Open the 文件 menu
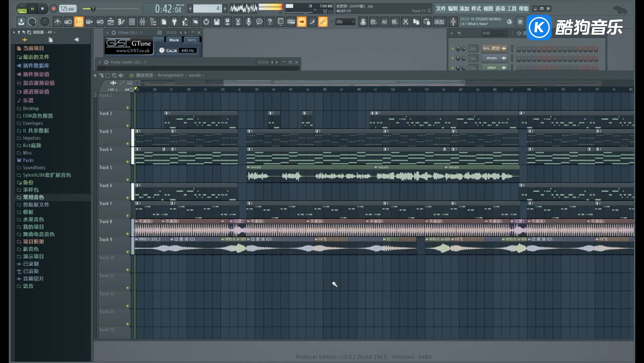The width and height of the screenshot is (644, 363). click(441, 9)
